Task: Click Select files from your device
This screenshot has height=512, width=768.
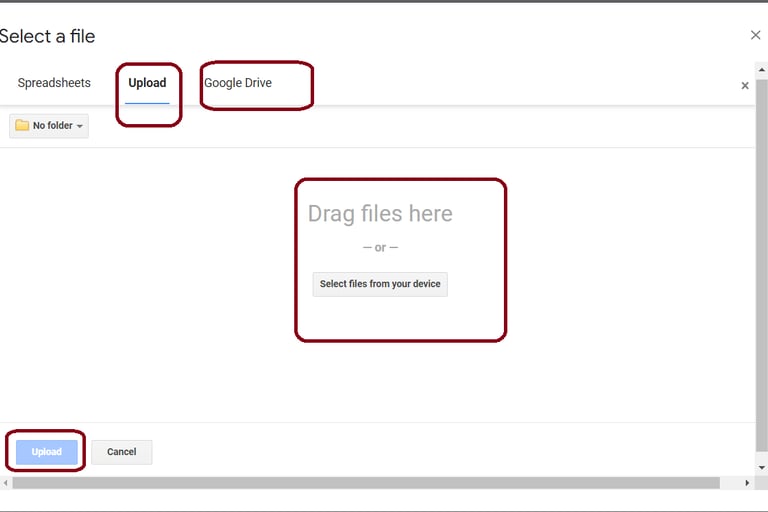Action: (380, 284)
